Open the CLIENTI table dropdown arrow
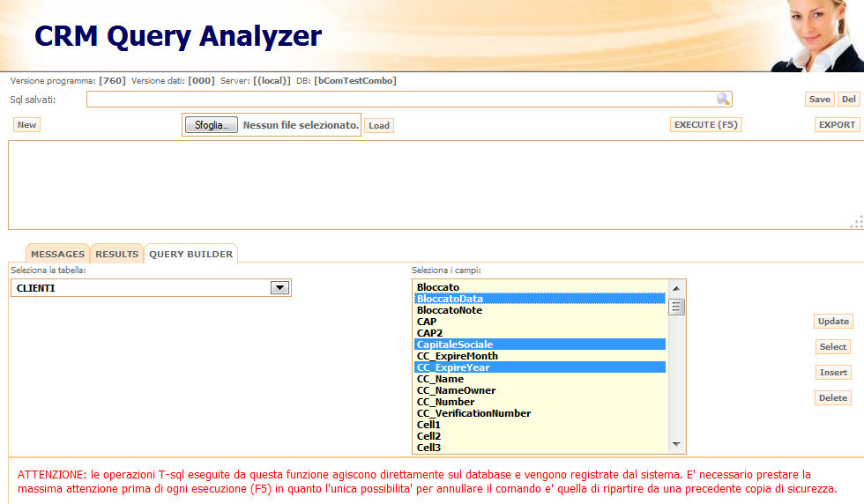This screenshot has height=504, width=864. point(279,288)
